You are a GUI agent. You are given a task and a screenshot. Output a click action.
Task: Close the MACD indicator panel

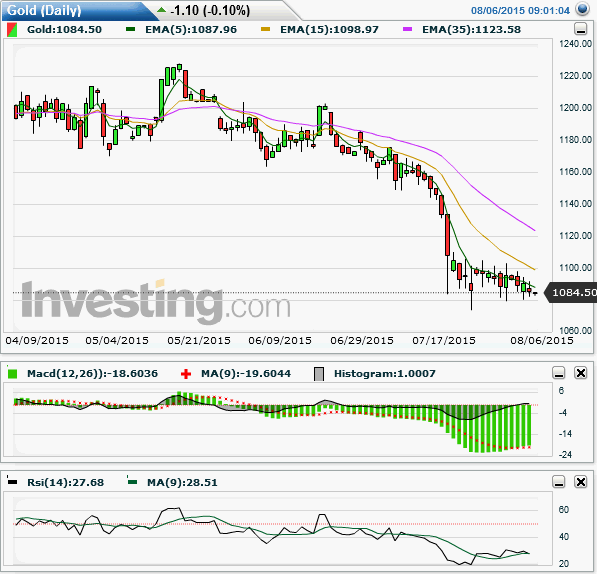pos(581,373)
